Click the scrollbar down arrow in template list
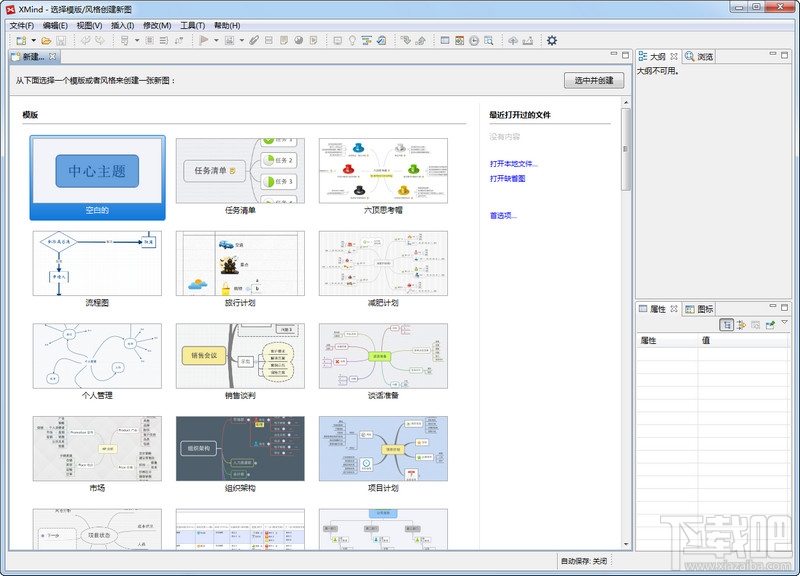The height and width of the screenshot is (576, 800). 626,544
